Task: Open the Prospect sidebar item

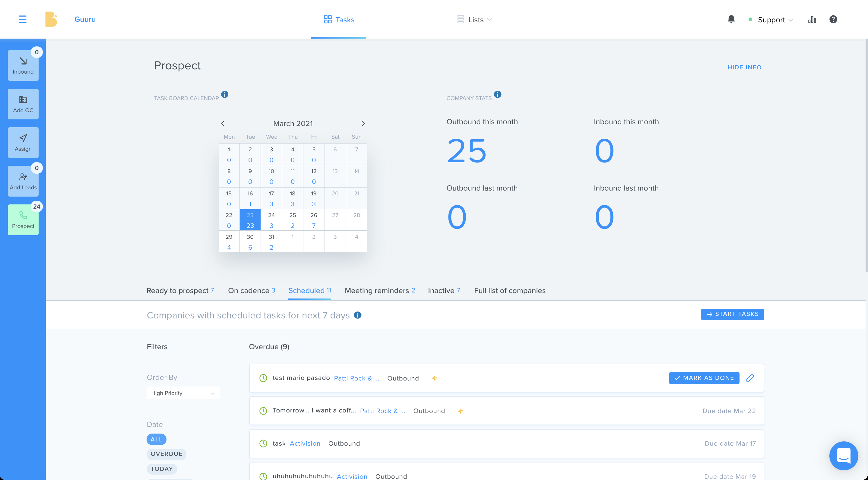Action: tap(23, 219)
